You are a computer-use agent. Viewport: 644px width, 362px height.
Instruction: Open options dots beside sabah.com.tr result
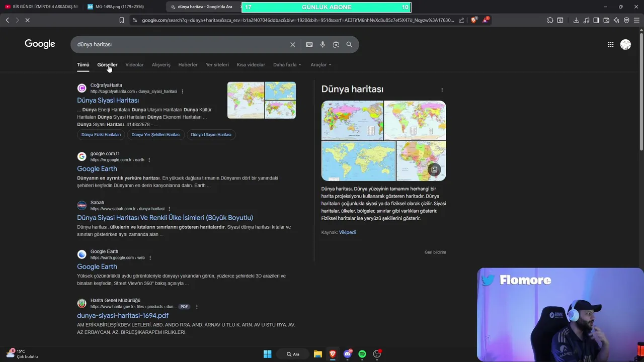tap(169, 209)
